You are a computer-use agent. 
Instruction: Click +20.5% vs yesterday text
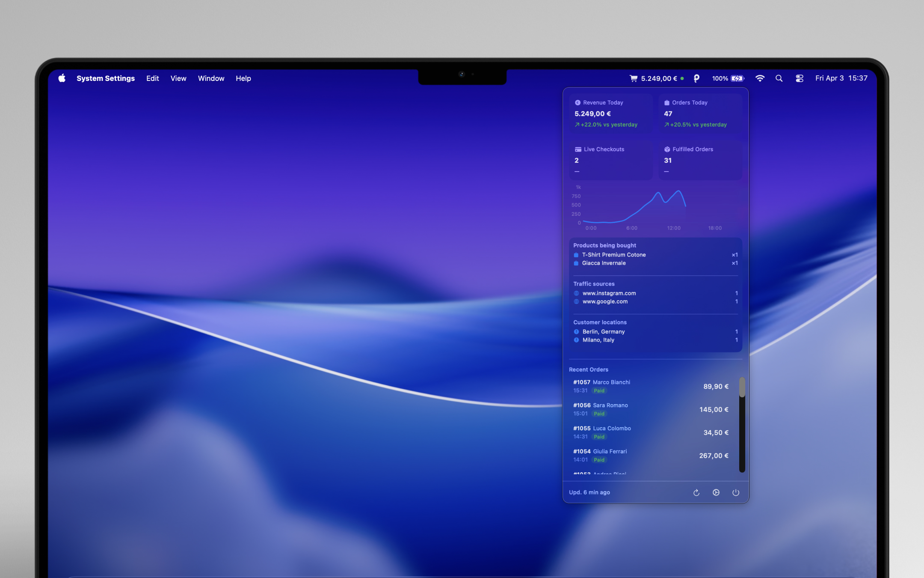[x=698, y=125]
